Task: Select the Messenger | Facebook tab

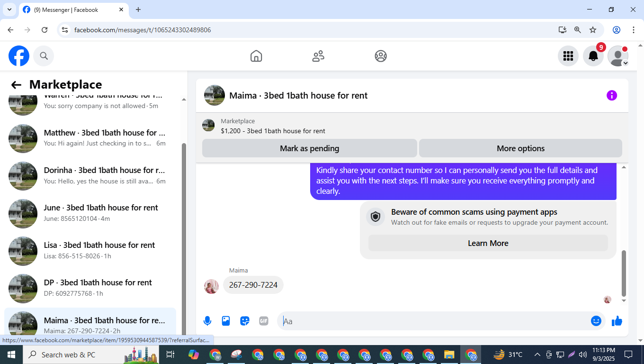Action: [73, 9]
